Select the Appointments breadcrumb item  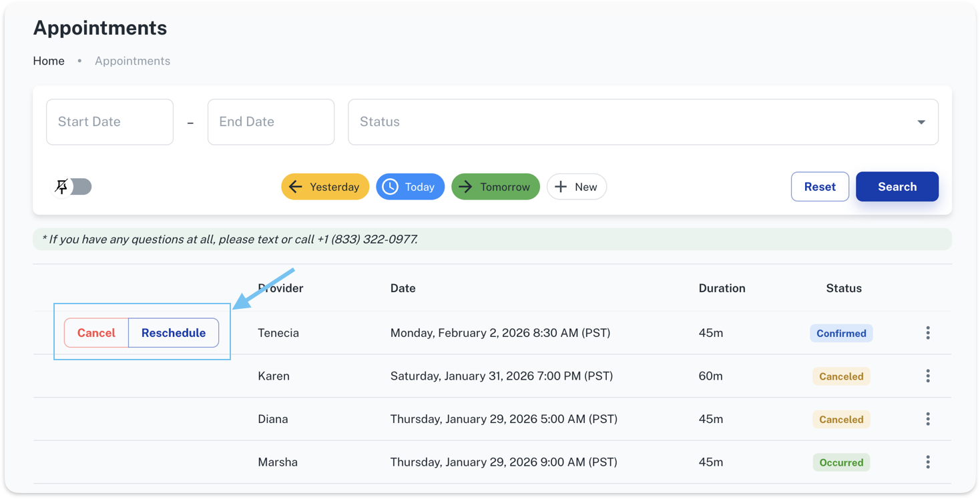click(x=132, y=61)
